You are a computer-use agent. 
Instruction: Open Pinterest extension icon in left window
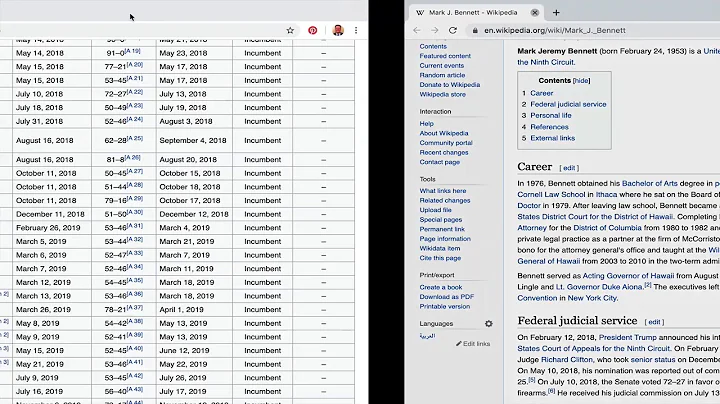tap(313, 30)
